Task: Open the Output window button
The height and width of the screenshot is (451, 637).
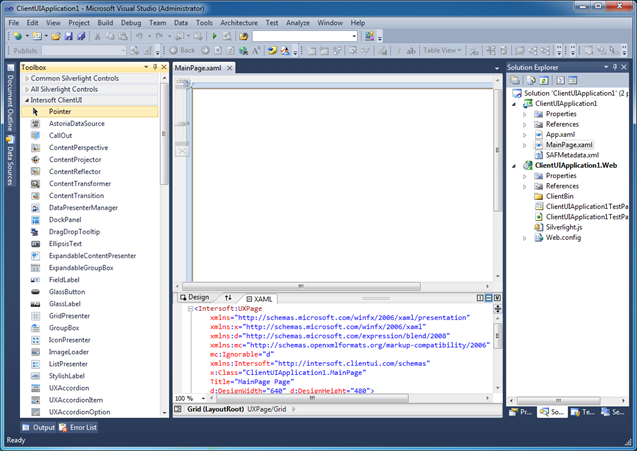Action: 39,427
